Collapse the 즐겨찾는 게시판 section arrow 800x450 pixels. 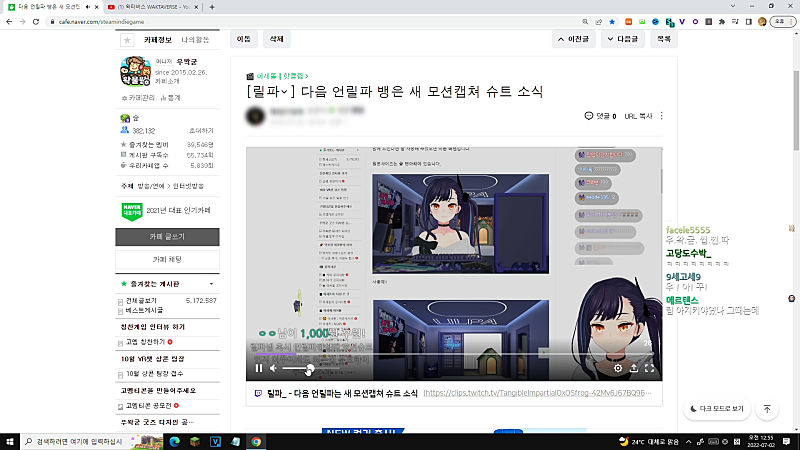[x=211, y=284]
